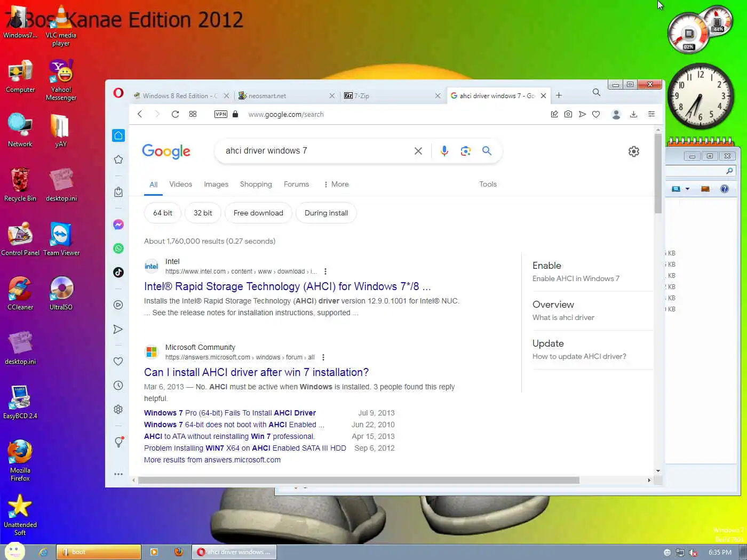Open the Intel result three-dots menu
The image size is (747, 560).
(x=325, y=271)
